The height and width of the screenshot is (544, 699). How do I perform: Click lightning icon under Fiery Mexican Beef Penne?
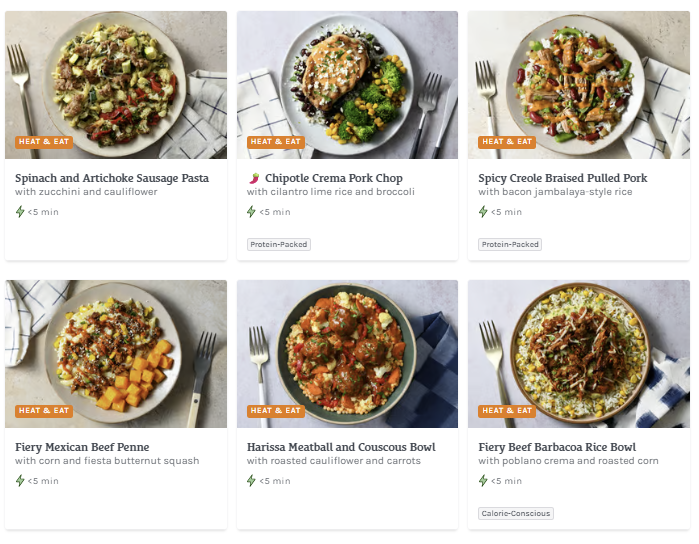[20, 481]
